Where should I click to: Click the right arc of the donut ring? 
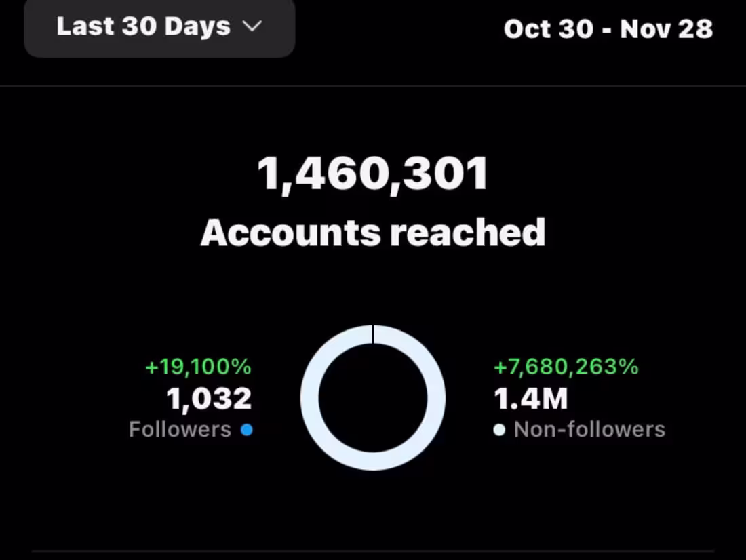436,398
